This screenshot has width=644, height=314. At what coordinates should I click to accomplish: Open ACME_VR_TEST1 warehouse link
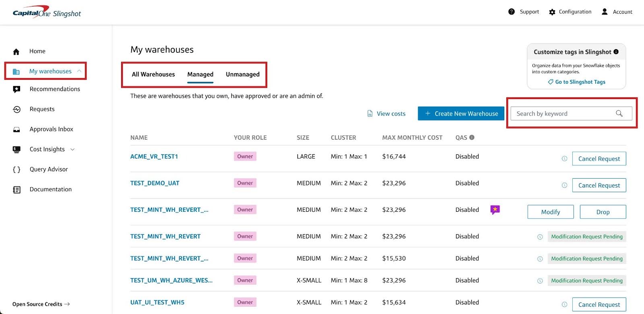click(154, 157)
